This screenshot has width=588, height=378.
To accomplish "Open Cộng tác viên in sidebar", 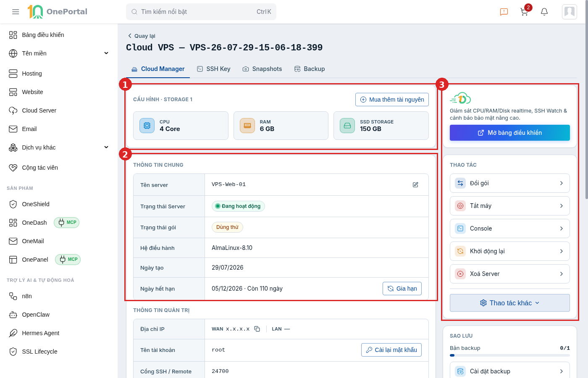I will pos(59,168).
